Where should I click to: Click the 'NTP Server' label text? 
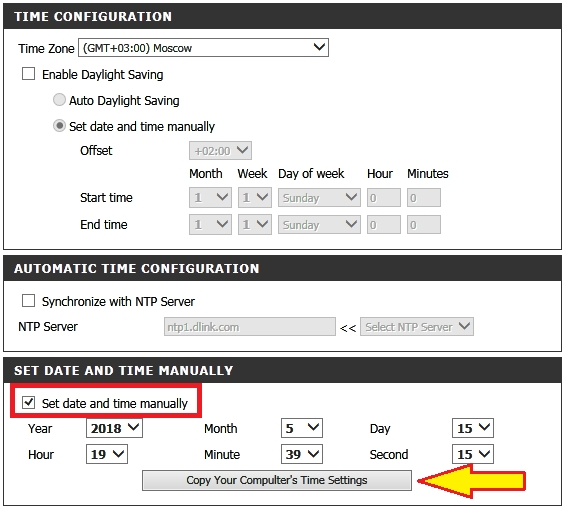(48, 327)
